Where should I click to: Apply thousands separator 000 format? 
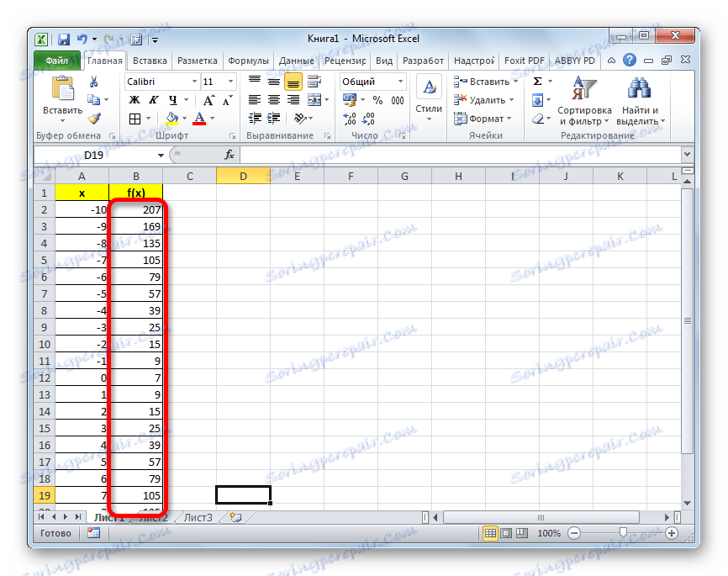tap(398, 100)
